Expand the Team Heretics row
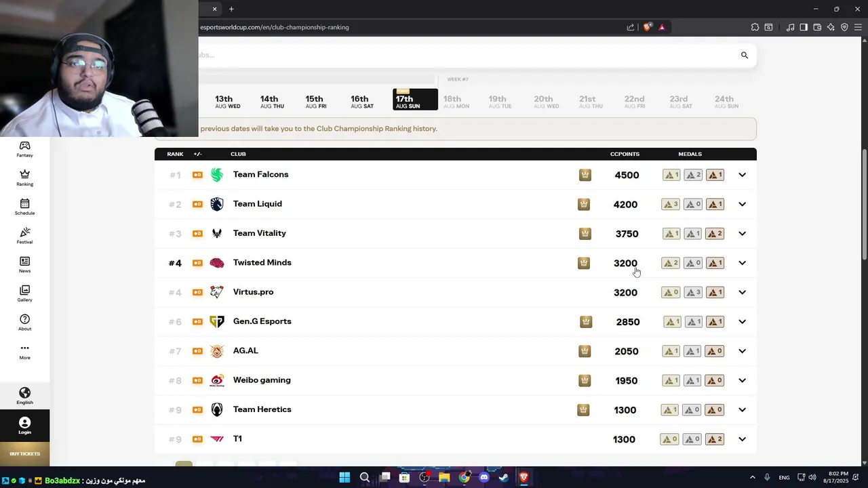This screenshot has width=868, height=488. tap(742, 410)
